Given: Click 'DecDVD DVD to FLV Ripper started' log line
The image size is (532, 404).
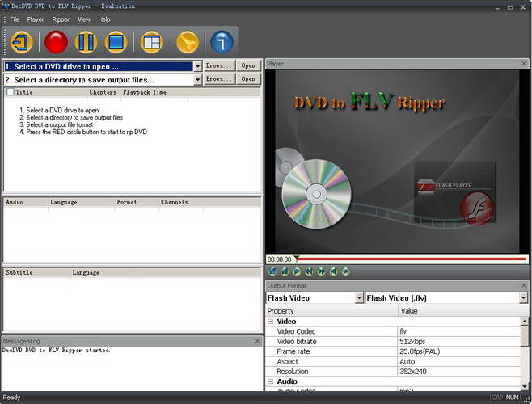Looking at the screenshot, I should (56, 351).
